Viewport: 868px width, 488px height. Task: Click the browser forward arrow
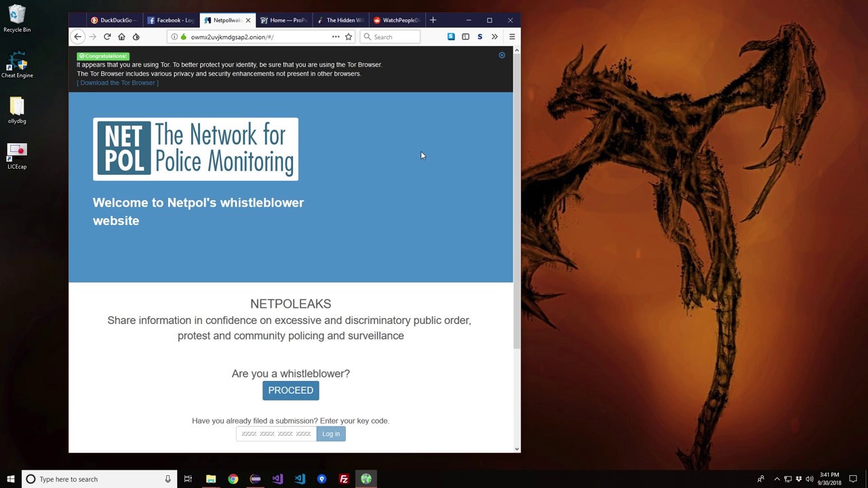tap(93, 37)
